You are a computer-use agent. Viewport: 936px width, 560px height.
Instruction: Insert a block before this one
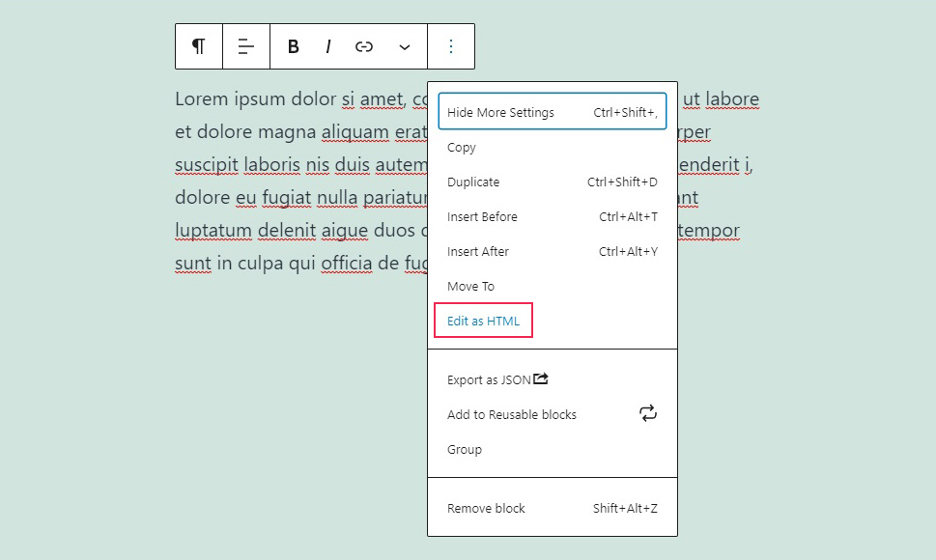[482, 216]
